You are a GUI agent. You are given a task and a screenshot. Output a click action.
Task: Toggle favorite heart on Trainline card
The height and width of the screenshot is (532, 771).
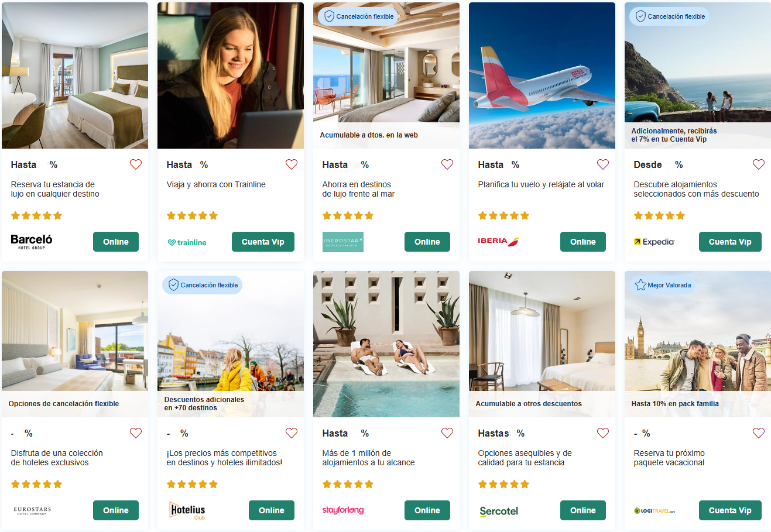point(292,164)
